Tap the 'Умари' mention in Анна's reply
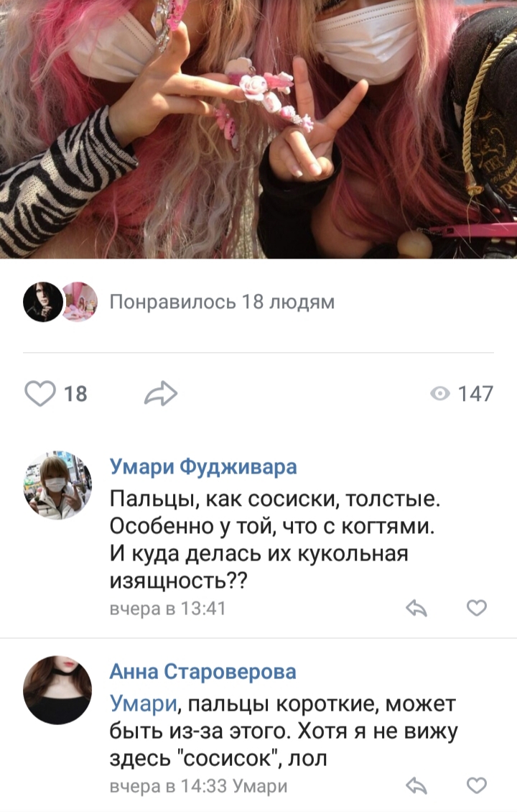This screenshot has width=517, height=812. pos(144,704)
